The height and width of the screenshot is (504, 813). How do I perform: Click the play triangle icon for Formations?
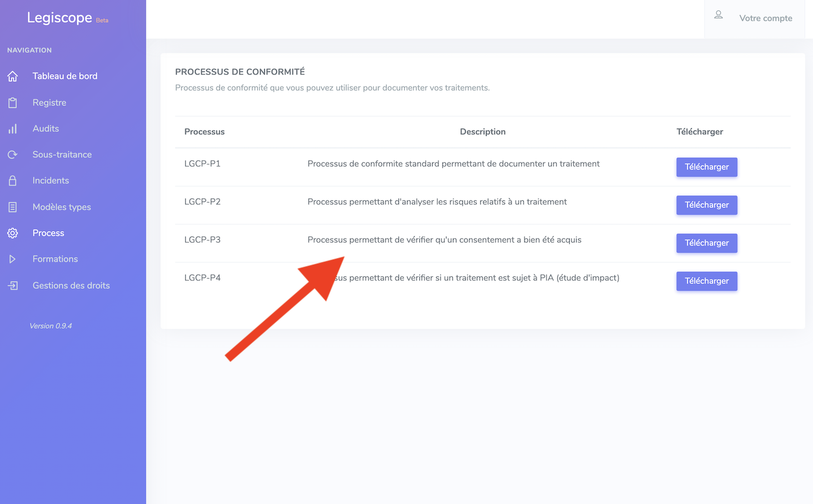(x=12, y=259)
